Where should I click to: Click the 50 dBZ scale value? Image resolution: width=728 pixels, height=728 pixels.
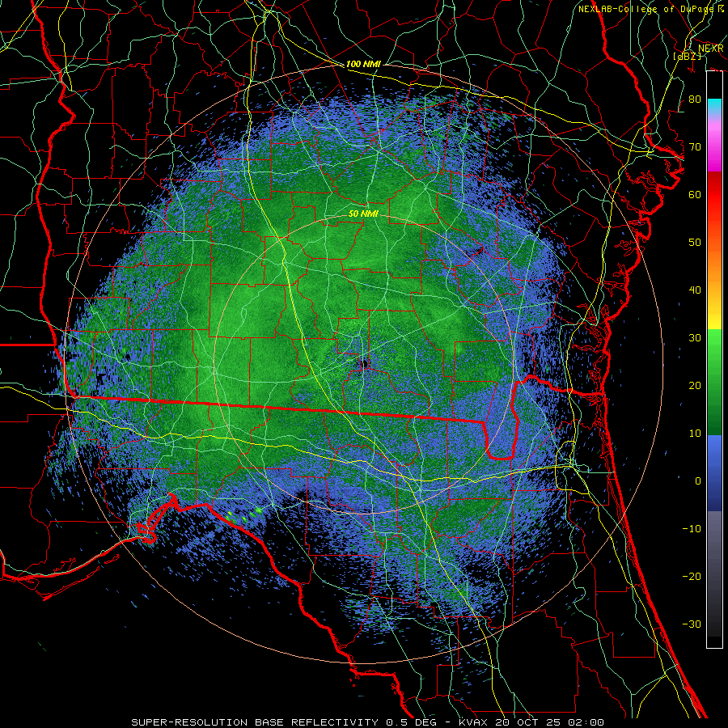[x=695, y=243]
